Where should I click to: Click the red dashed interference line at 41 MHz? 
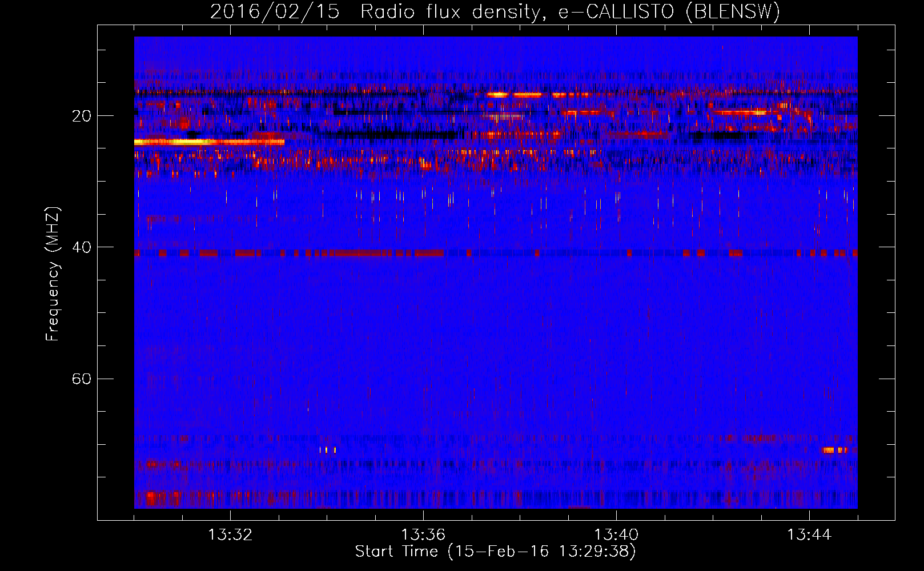(x=496, y=253)
